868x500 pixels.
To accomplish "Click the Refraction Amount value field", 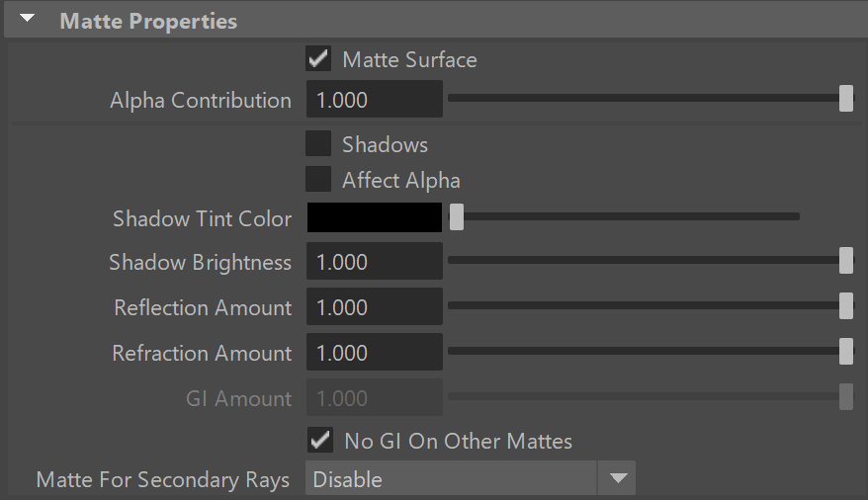I will 375,352.
